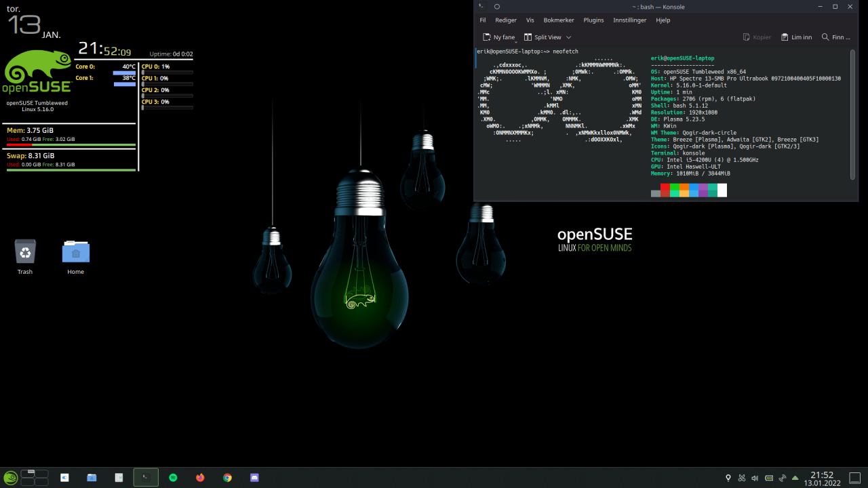Expand the hidden system tray items arrow

coord(794,478)
